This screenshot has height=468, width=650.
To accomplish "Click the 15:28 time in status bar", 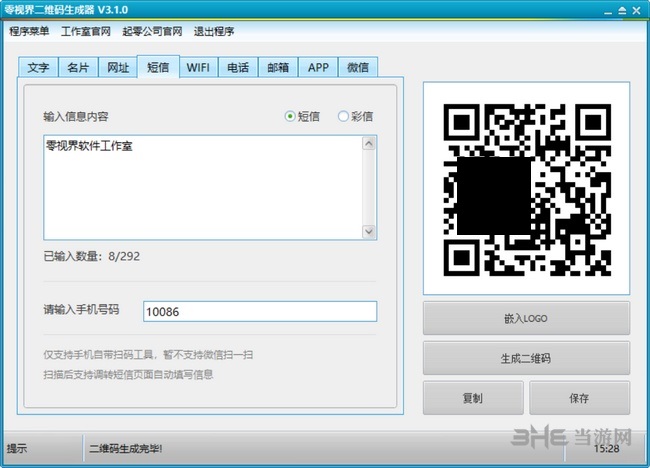I will click(x=606, y=449).
